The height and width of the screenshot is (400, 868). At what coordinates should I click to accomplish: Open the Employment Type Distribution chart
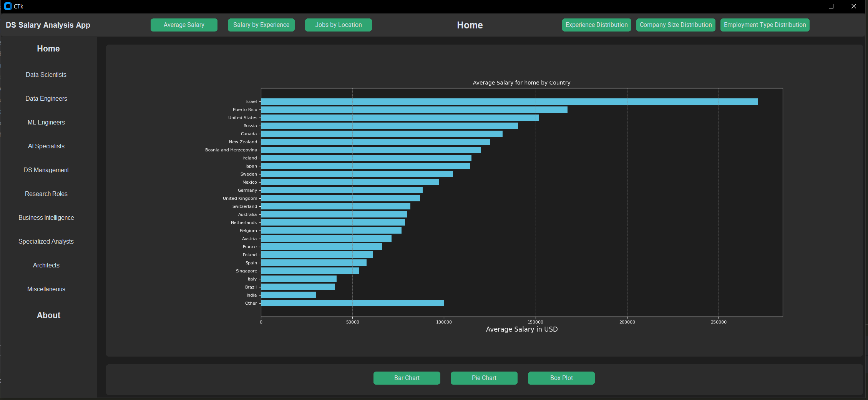pos(764,25)
